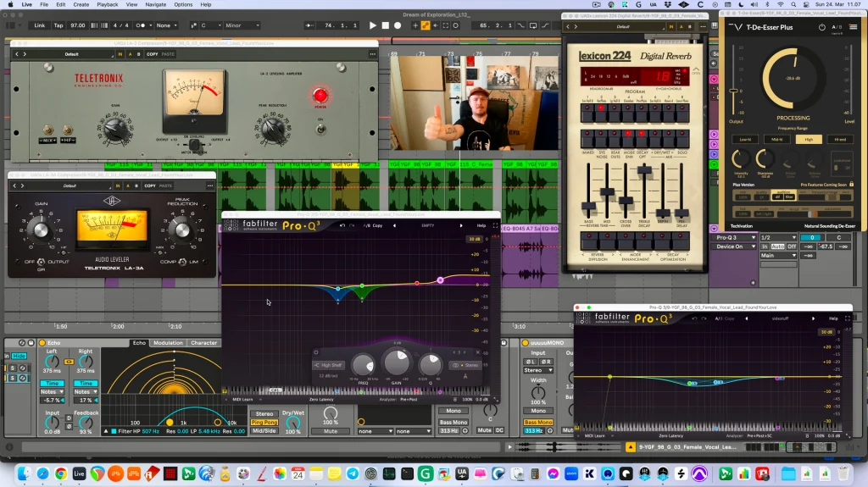Set monitoring to Auto in the track mixer

tap(778, 246)
